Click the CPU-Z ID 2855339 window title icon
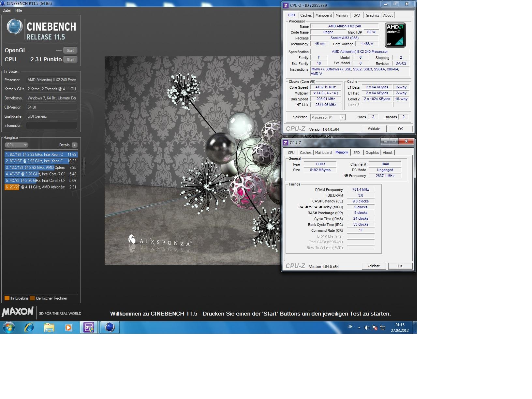532x399 pixels. pos(286,5)
